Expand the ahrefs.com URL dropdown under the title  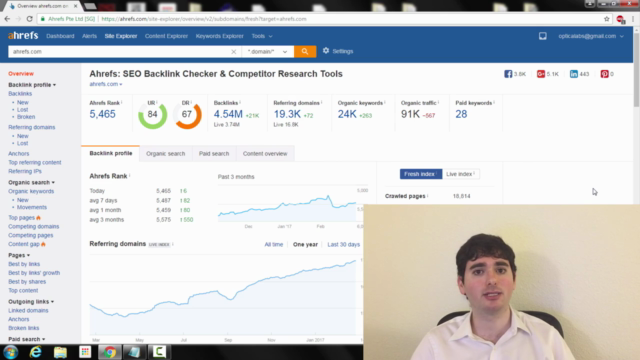(106, 84)
